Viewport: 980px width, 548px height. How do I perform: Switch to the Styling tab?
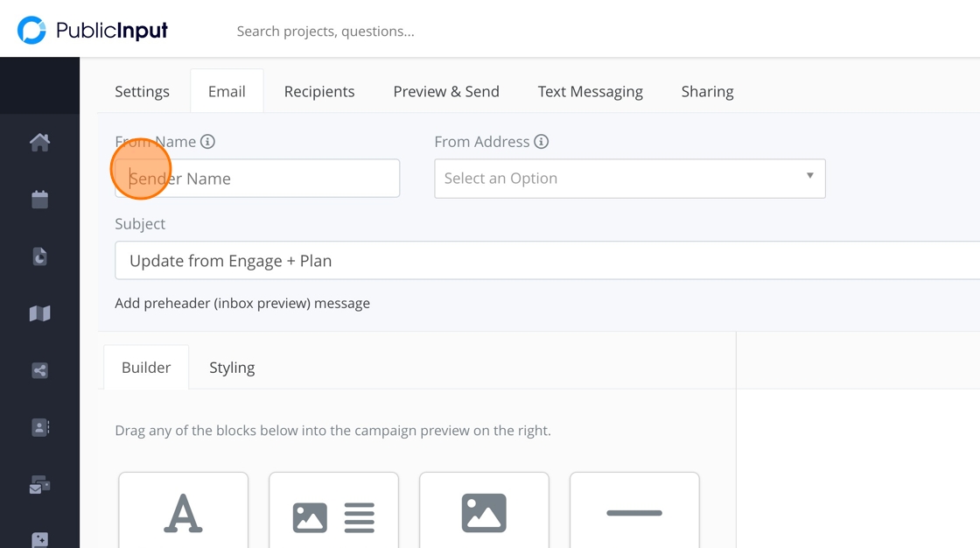[232, 368]
